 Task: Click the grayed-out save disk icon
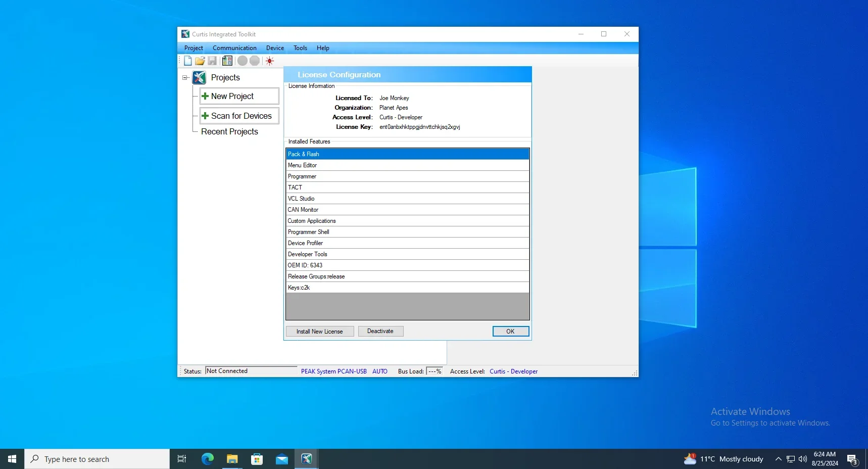[213, 61]
